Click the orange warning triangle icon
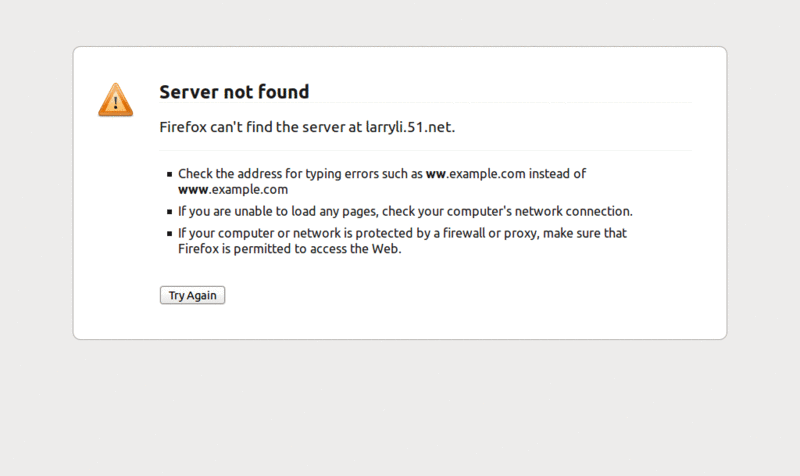 point(115,99)
